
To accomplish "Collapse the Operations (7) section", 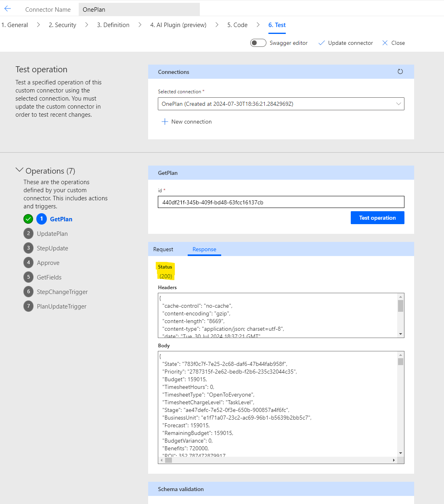I will [x=19, y=170].
